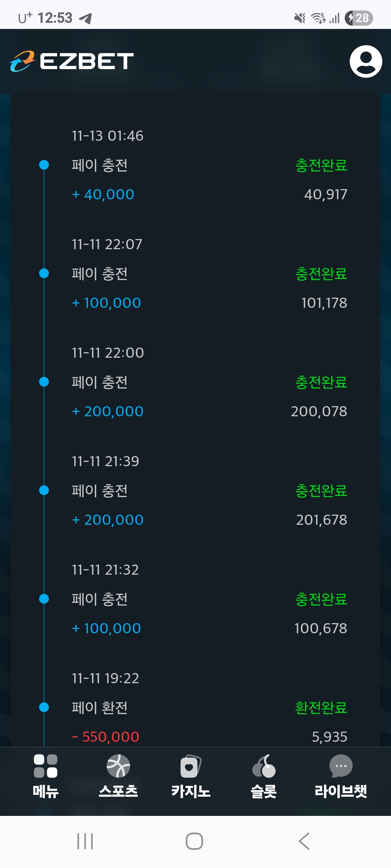This screenshot has width=391, height=868.
Task: Tap 충전완료 status of 11-11 22:00 entry
Action: [321, 382]
